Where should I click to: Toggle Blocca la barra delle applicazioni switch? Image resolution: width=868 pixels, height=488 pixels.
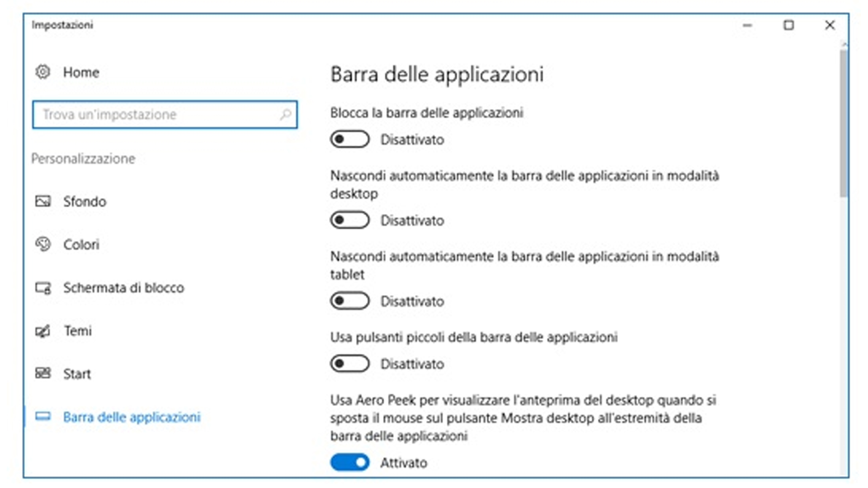(349, 139)
